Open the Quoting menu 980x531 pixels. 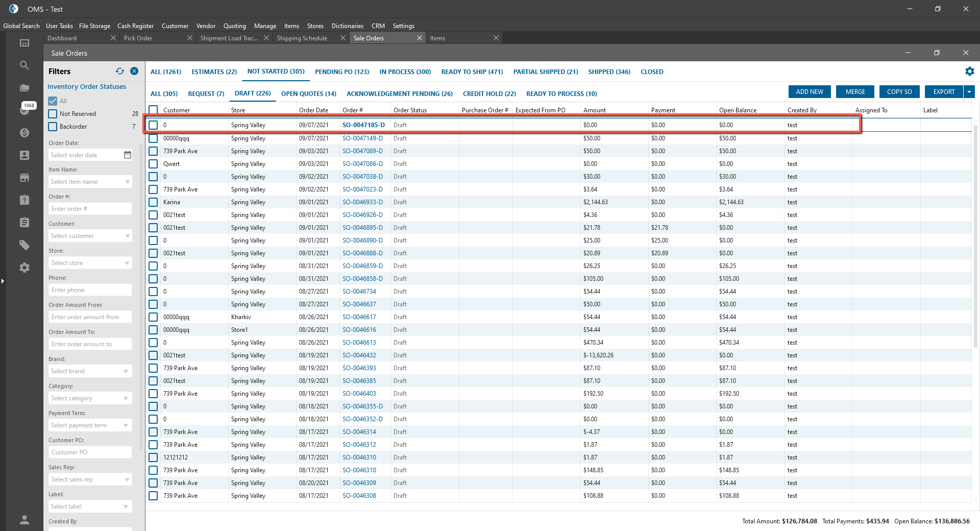click(234, 26)
